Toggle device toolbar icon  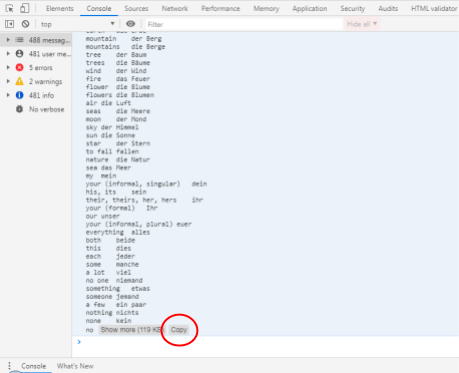pos(24,8)
